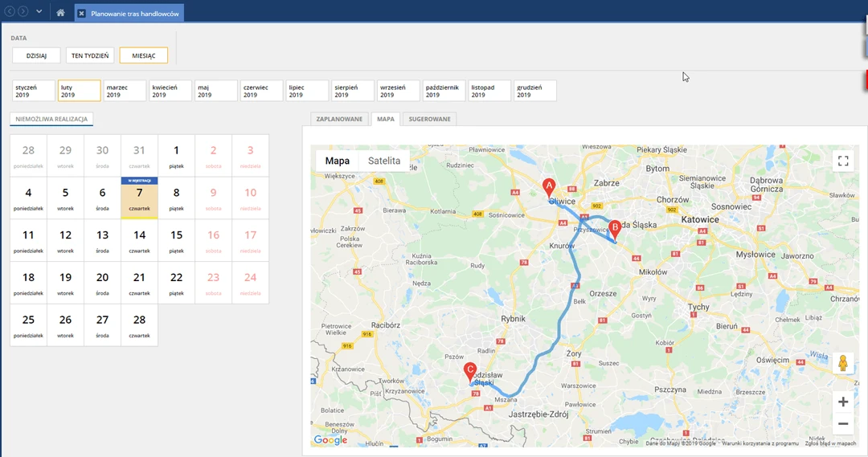The height and width of the screenshot is (457, 868).
Task: Close the Planowanie tras handlowców tab
Action: [x=81, y=14]
